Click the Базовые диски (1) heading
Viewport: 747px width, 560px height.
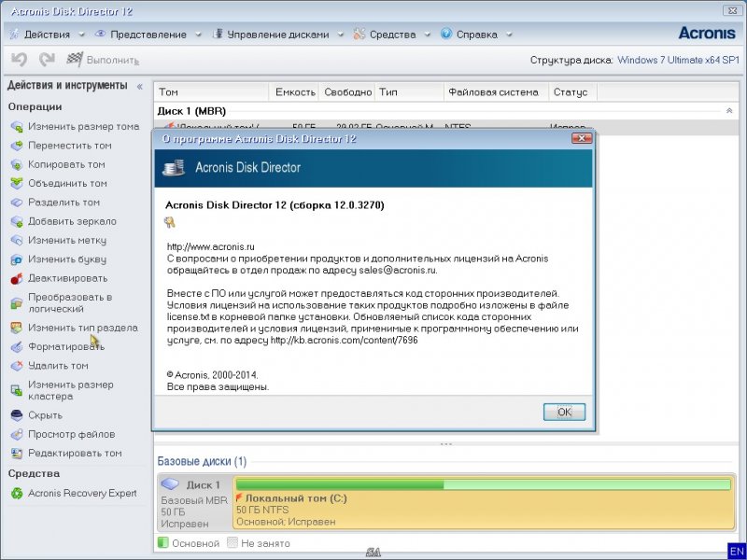pyautogui.click(x=202, y=461)
